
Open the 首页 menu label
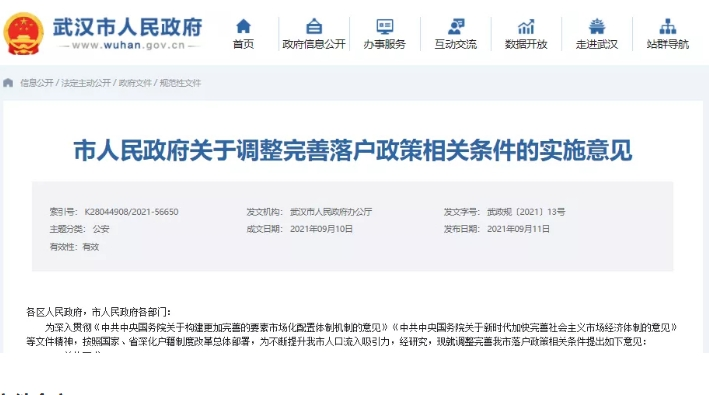243,44
